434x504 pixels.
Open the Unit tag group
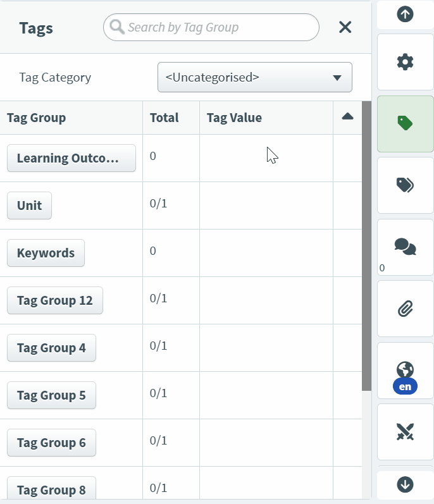click(x=29, y=206)
